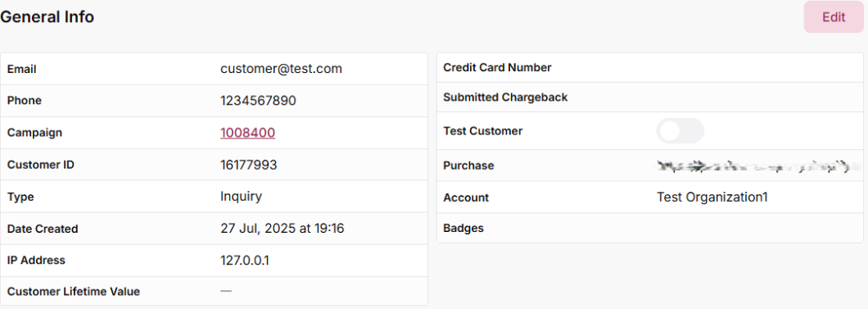The height and width of the screenshot is (309, 868).
Task: Click the Campaign field label
Action: coord(34,133)
